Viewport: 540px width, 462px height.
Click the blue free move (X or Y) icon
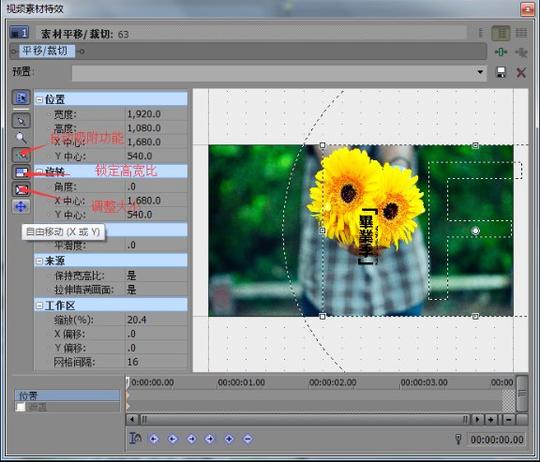coord(21,207)
